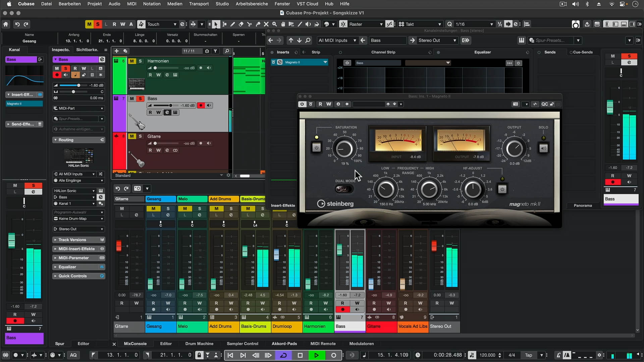Viewport: 644px width, 362px height.
Task: Add a track with the plus icon
Action: (117, 51)
